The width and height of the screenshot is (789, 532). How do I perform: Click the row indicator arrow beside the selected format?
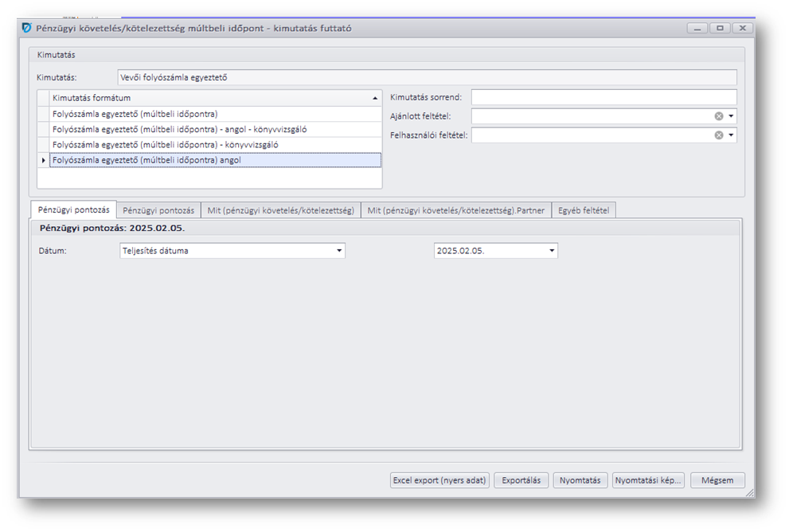(x=43, y=160)
